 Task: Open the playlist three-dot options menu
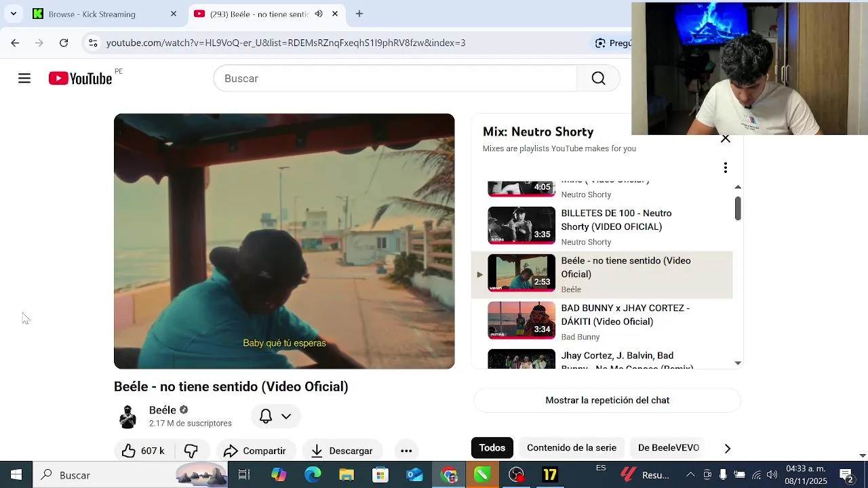pyautogui.click(x=726, y=167)
